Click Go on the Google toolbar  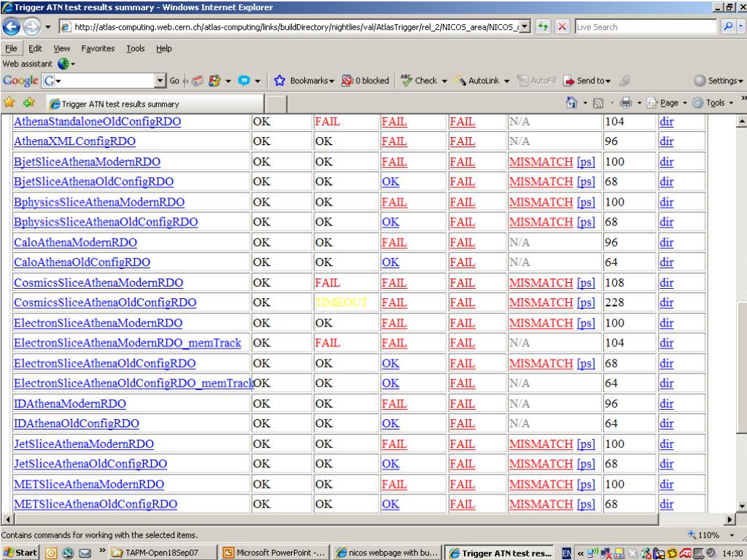(x=174, y=80)
